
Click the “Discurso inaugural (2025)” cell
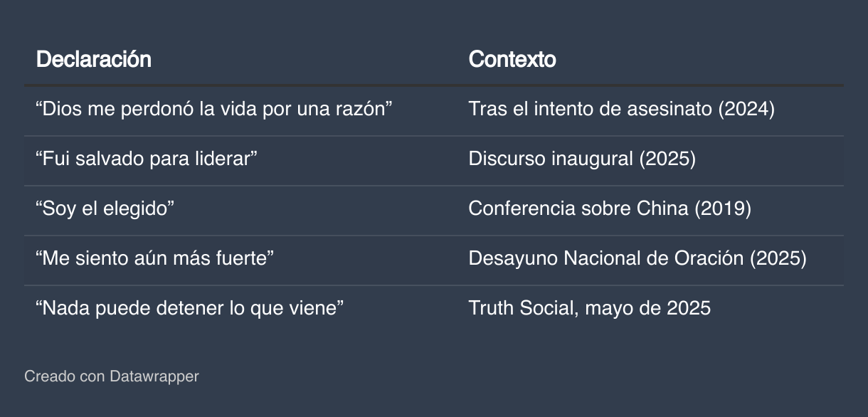[x=581, y=159]
